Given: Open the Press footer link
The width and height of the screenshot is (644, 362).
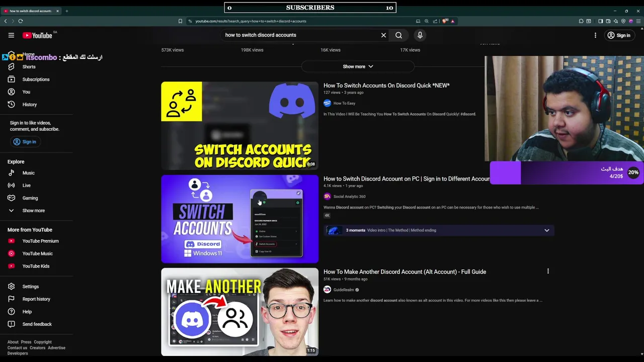Looking at the screenshot, I should (x=26, y=342).
